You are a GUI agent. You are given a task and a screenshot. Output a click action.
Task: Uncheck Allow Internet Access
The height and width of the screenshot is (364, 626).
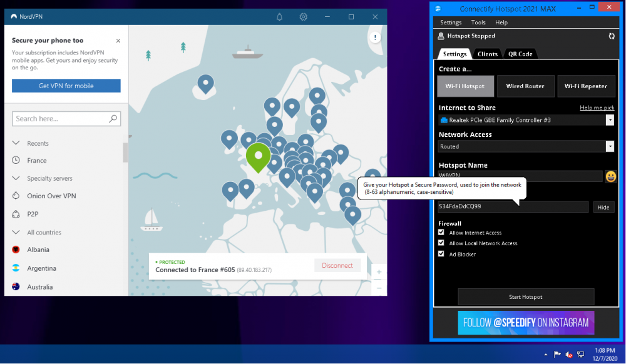pos(441,233)
